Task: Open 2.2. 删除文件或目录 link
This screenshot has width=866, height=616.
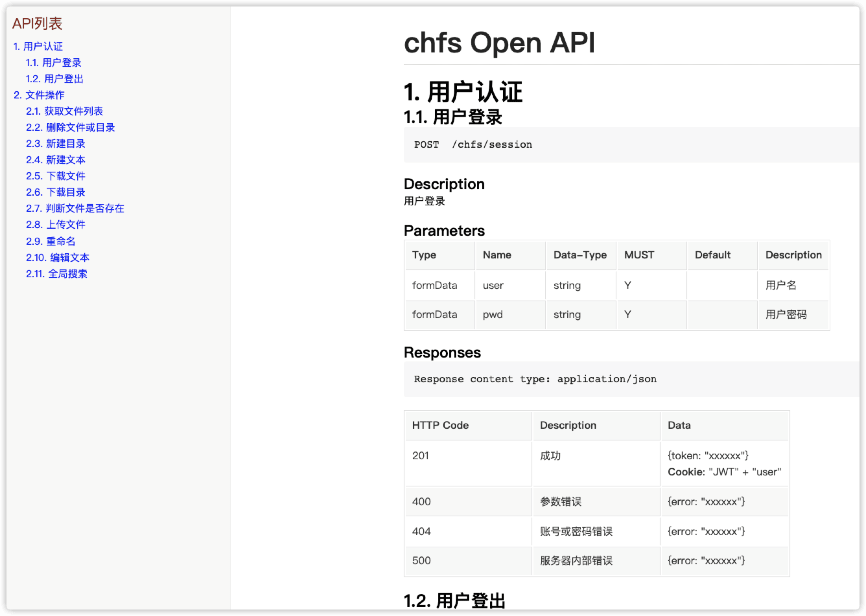Action: 70,128
